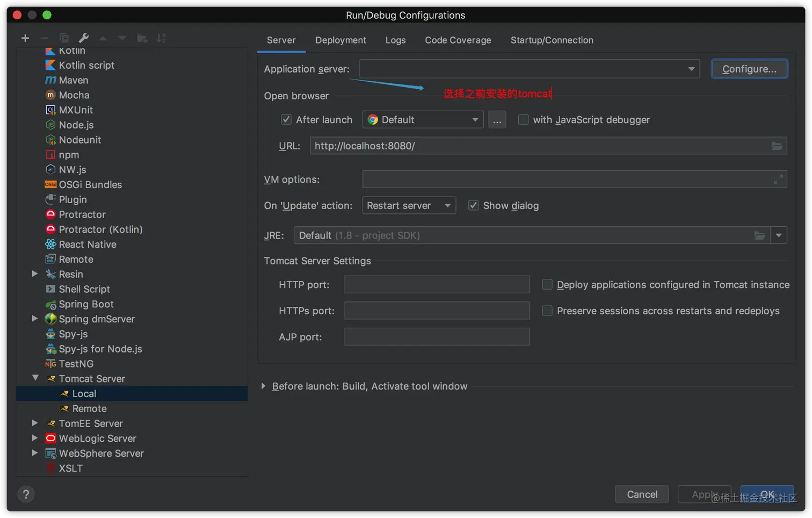
Task: Expand the WebLogic Server tree node
Action: click(x=35, y=438)
